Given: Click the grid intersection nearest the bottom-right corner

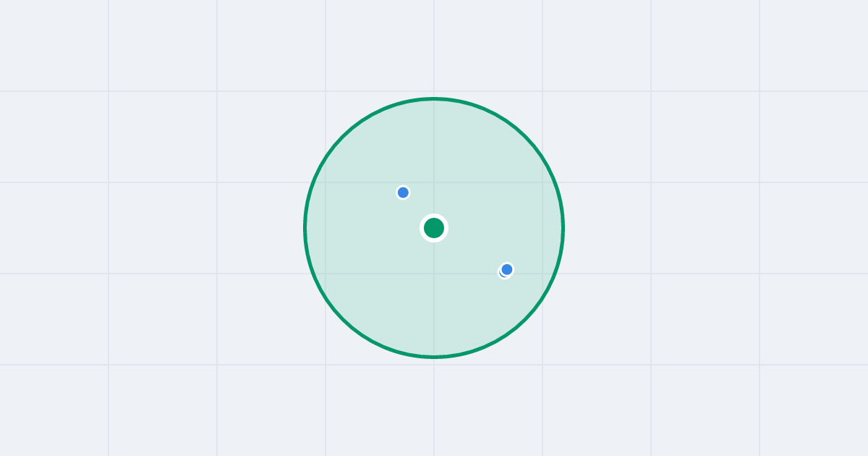Looking at the screenshot, I should (x=759, y=365).
